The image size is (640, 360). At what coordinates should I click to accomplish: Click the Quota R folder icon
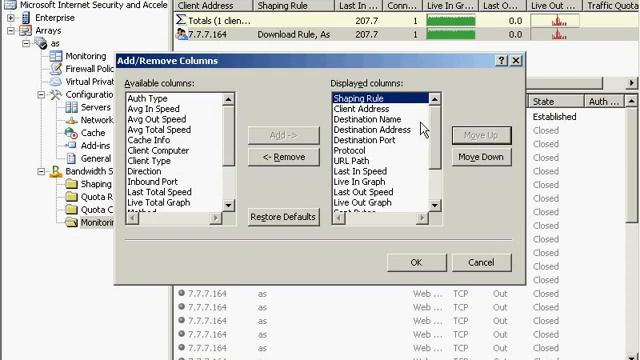[71, 197]
